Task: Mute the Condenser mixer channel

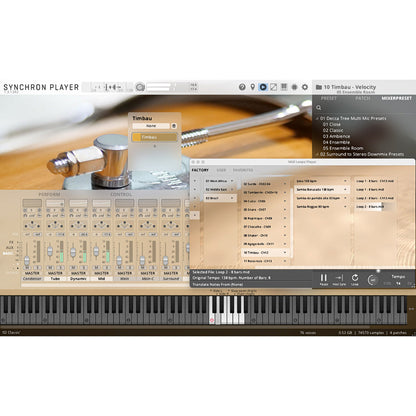Action: tap(27, 268)
